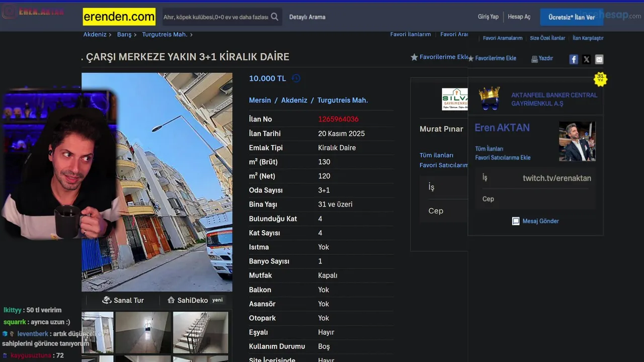Click the printer Yazdır icon
Viewport: 644px width, 362px height.
pos(534,59)
